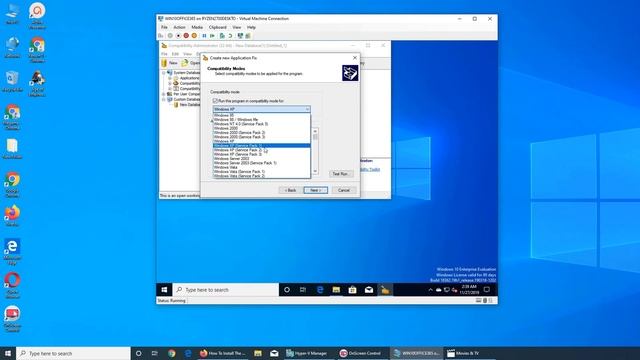This screenshot has height=360, width=640.
Task: Open Help menu of Virtual Machine Connection
Action: (x=251, y=27)
